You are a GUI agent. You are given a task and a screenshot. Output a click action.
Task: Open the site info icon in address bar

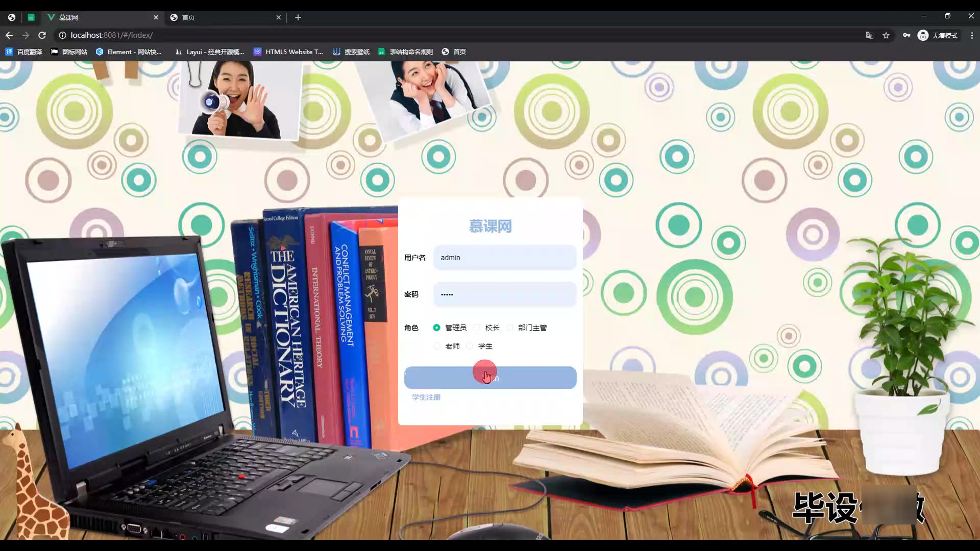(62, 35)
